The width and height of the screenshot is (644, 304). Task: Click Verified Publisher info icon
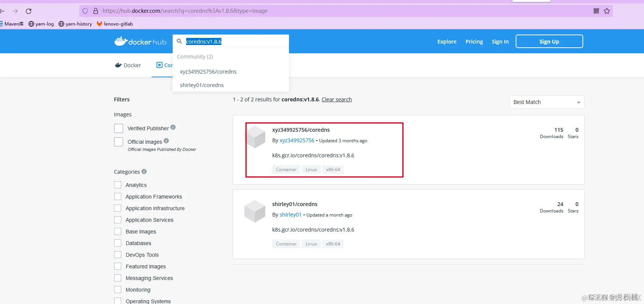coord(173,127)
